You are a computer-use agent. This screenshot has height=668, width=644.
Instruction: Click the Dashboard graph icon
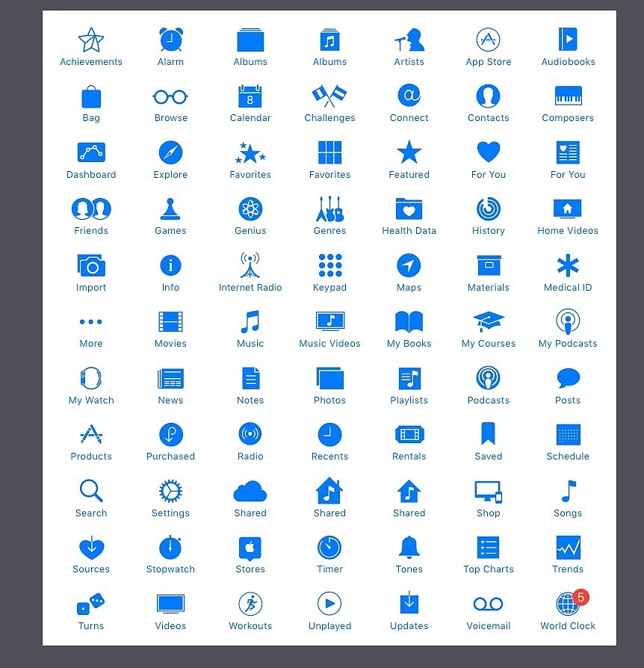[x=91, y=152]
